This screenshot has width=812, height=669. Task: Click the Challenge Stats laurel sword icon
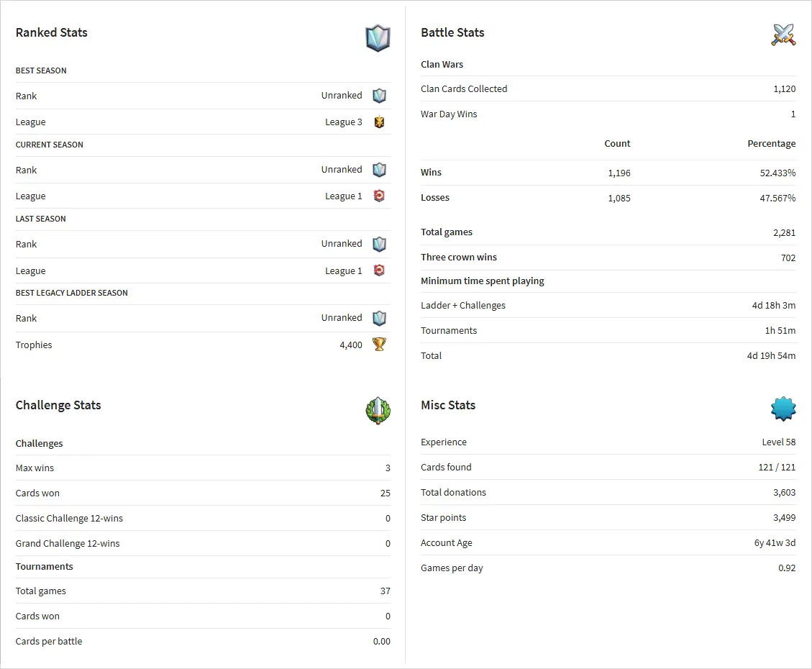[x=378, y=410]
